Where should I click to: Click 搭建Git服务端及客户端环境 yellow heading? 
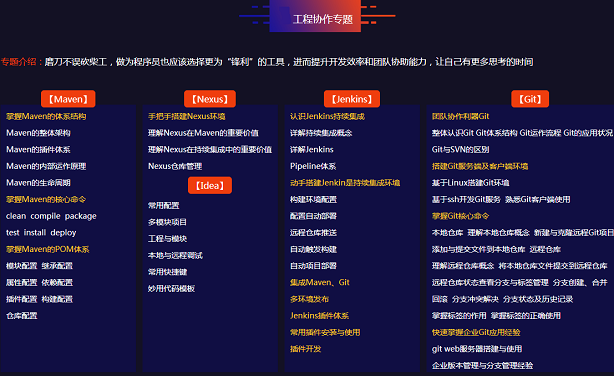480,166
